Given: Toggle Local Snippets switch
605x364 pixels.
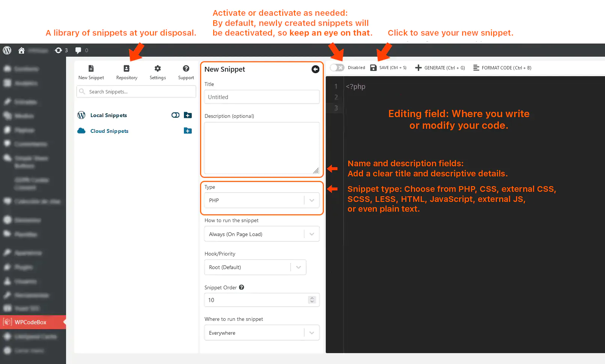Looking at the screenshot, I should click(x=175, y=115).
